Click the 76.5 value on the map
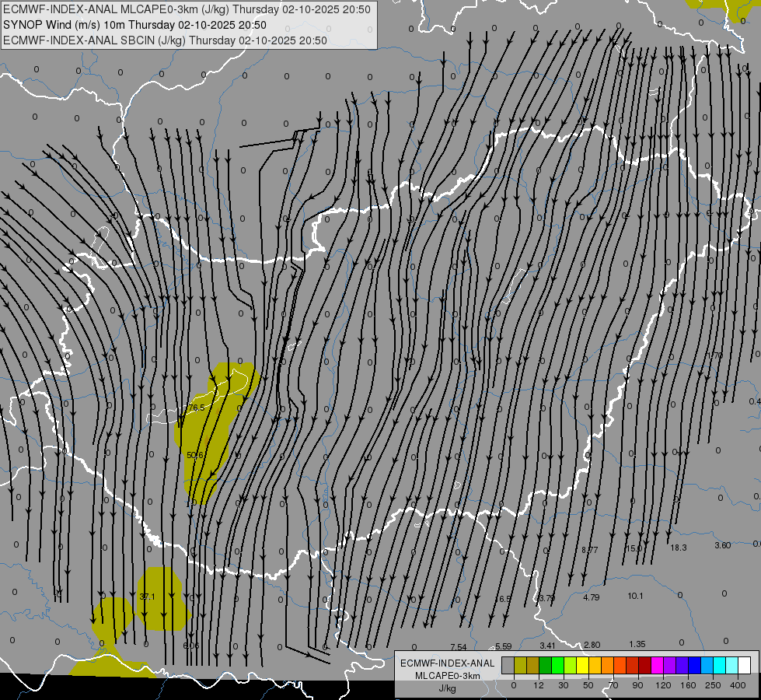761x700 pixels. click(197, 408)
